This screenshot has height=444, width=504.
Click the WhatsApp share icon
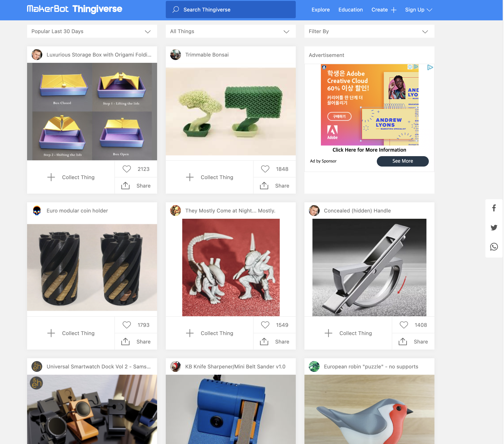pyautogui.click(x=494, y=247)
